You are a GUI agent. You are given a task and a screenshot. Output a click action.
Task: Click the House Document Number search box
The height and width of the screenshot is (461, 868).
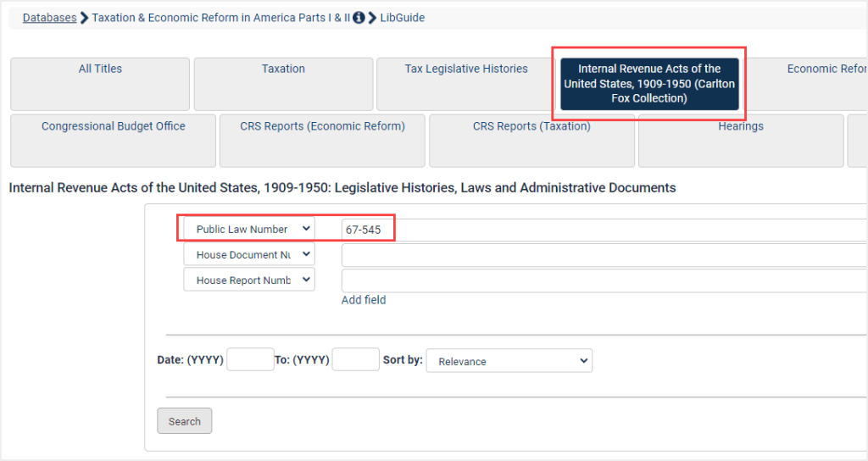(604, 255)
